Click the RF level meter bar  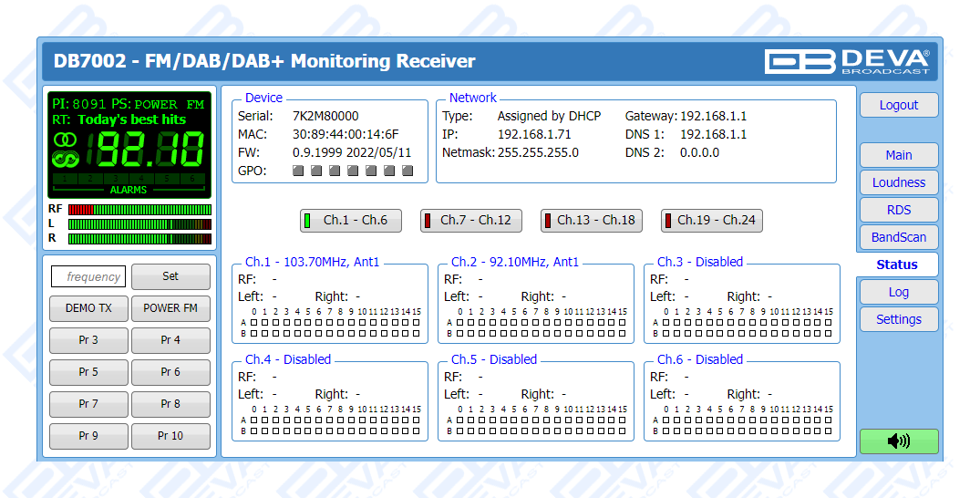pyautogui.click(x=139, y=210)
